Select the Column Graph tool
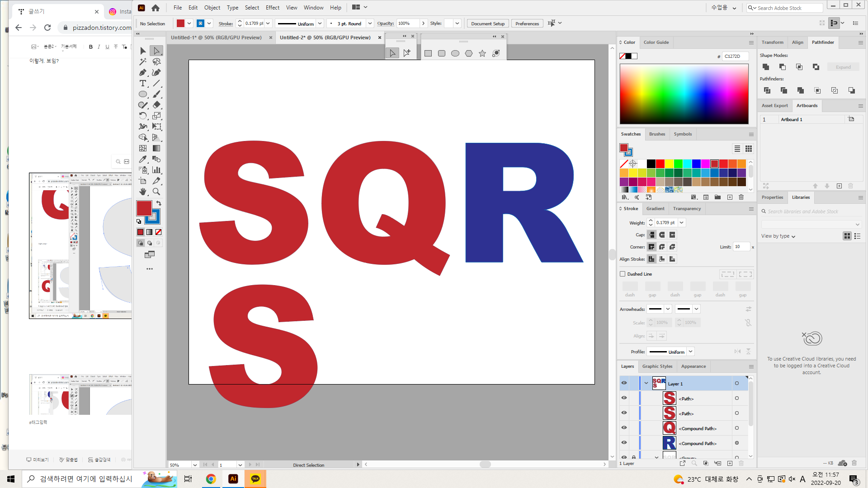 (x=156, y=170)
